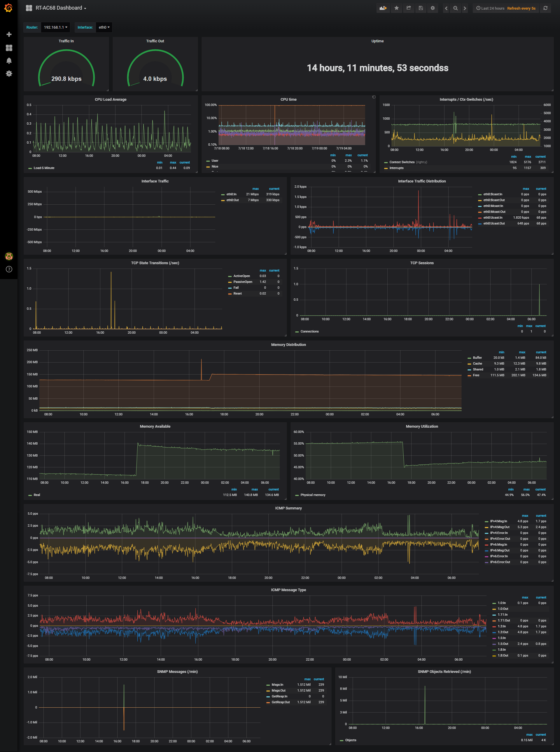Toggle PassiveOpen series in TCP State legend

[242, 282]
